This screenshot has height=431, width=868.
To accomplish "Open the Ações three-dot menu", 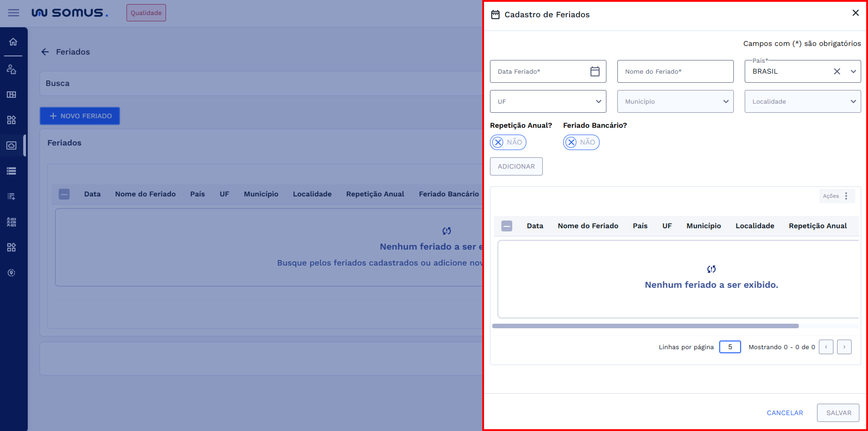I will 846,196.
